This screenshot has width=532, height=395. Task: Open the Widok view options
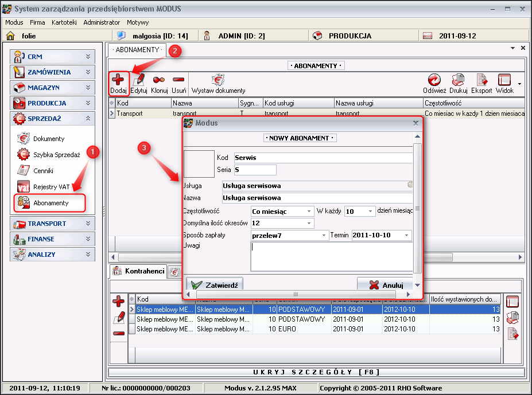tap(505, 81)
